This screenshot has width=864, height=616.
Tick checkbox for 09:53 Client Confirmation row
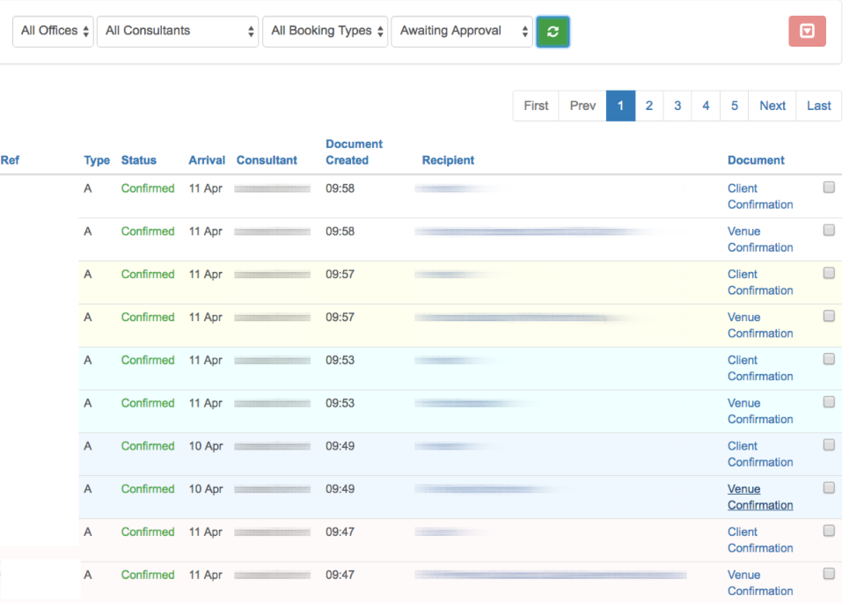click(x=829, y=359)
